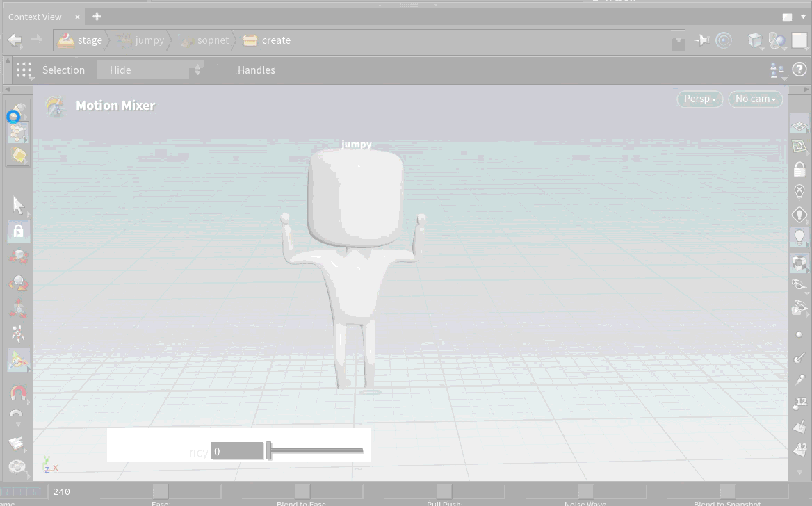Click the slider next to value 0
This screenshot has height=506, width=812.
(x=315, y=450)
